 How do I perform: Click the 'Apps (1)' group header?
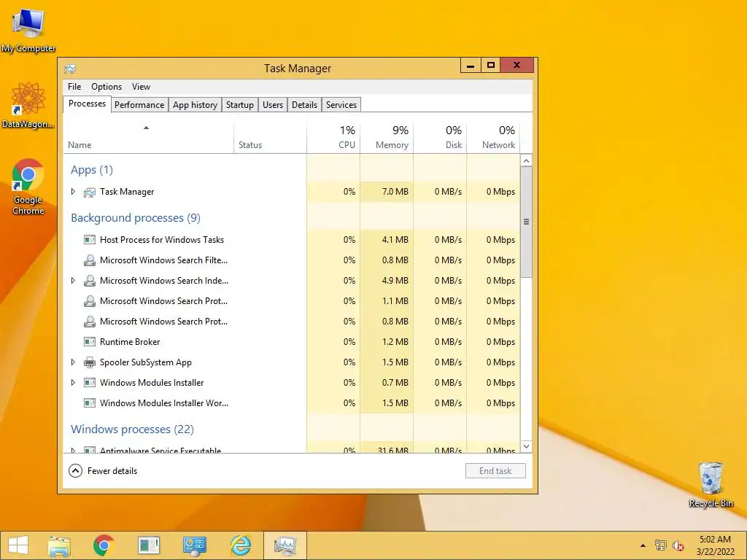(x=91, y=170)
